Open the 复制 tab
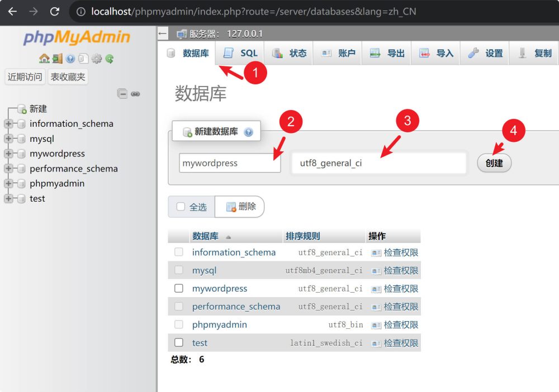The height and width of the screenshot is (392, 559). pyautogui.click(x=534, y=53)
